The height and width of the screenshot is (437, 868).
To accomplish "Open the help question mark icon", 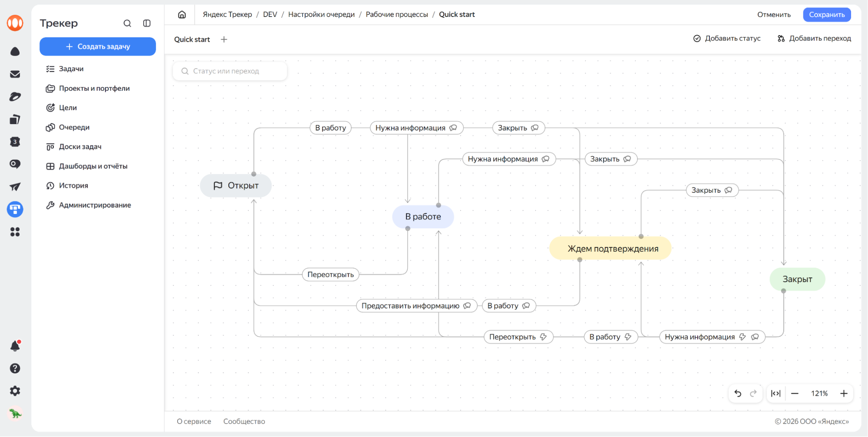I will 15,368.
